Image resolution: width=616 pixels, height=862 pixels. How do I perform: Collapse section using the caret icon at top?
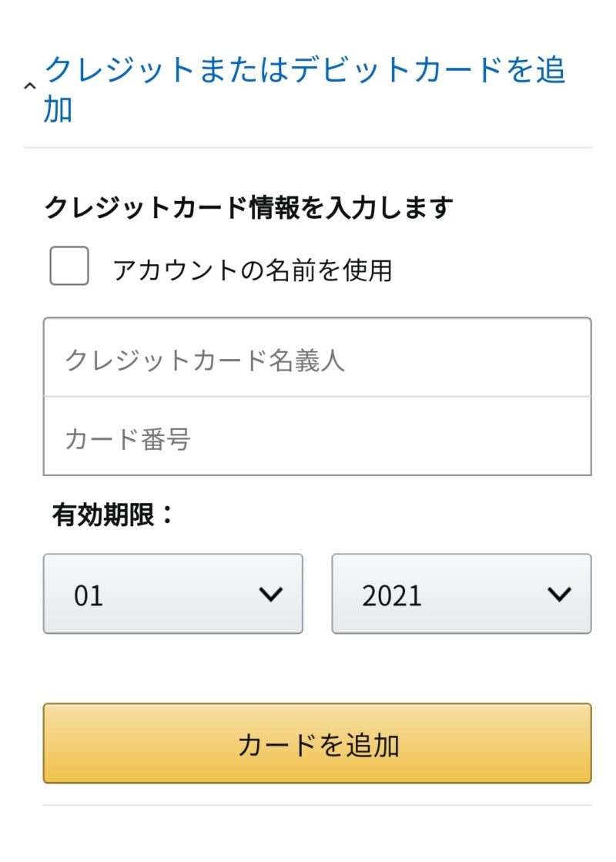30,86
